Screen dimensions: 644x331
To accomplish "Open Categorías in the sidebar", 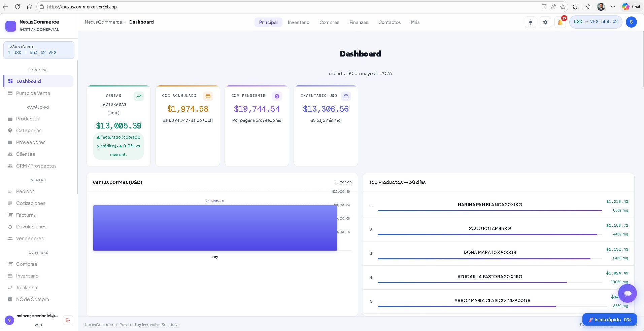I will click(x=38, y=131).
